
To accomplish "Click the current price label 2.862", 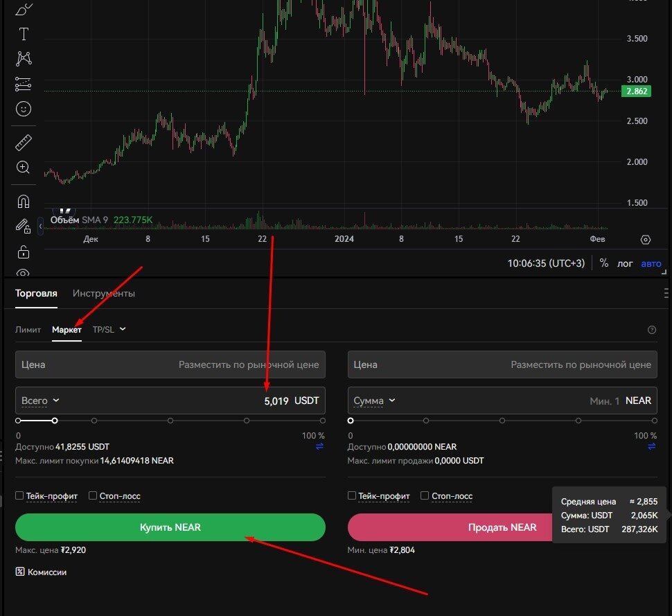I will (636, 91).
